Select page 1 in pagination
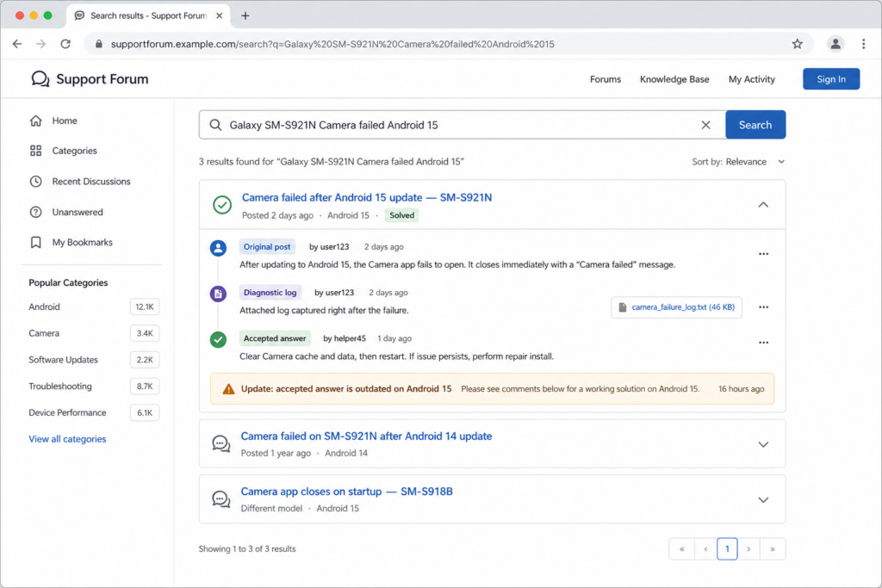Viewport: 882px width, 588px height. (x=727, y=549)
